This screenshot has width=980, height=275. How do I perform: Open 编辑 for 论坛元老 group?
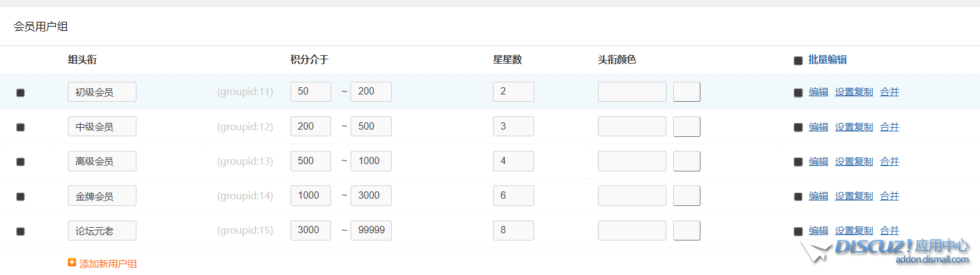pyautogui.click(x=818, y=231)
